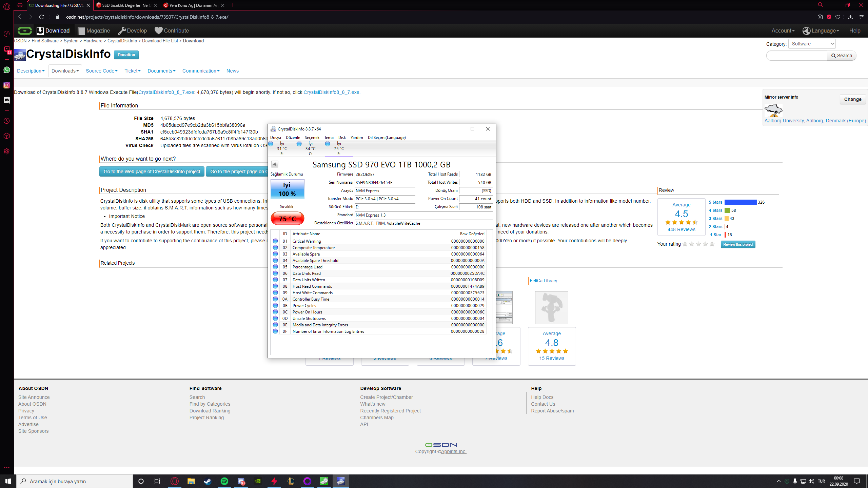Click Review this project button

738,244
